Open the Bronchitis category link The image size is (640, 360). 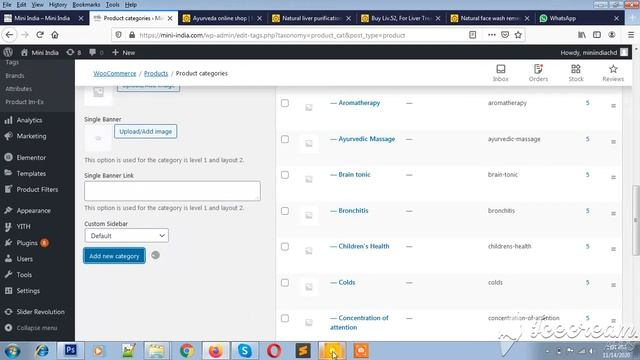tap(353, 211)
